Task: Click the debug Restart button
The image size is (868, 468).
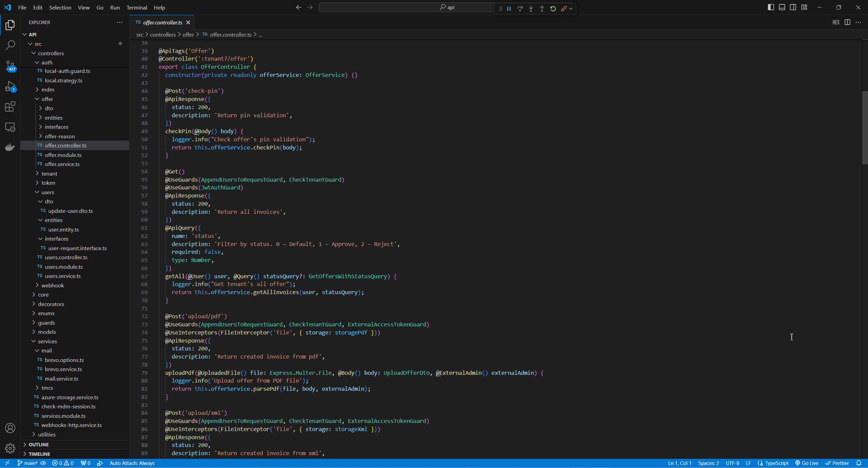Action: click(x=553, y=8)
